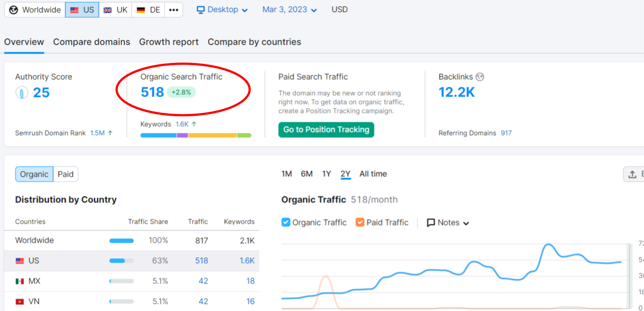Open more countries ellipsis menu
The image size is (644, 311).
174,10
